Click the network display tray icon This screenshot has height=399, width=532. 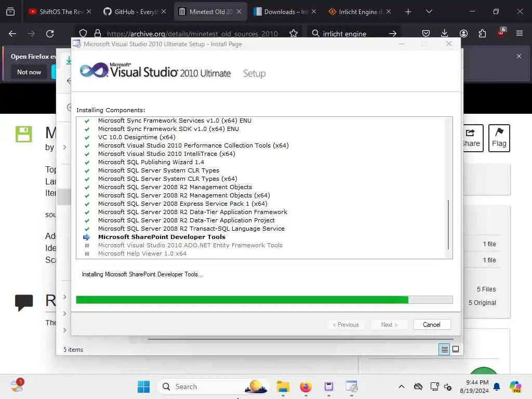(434, 387)
